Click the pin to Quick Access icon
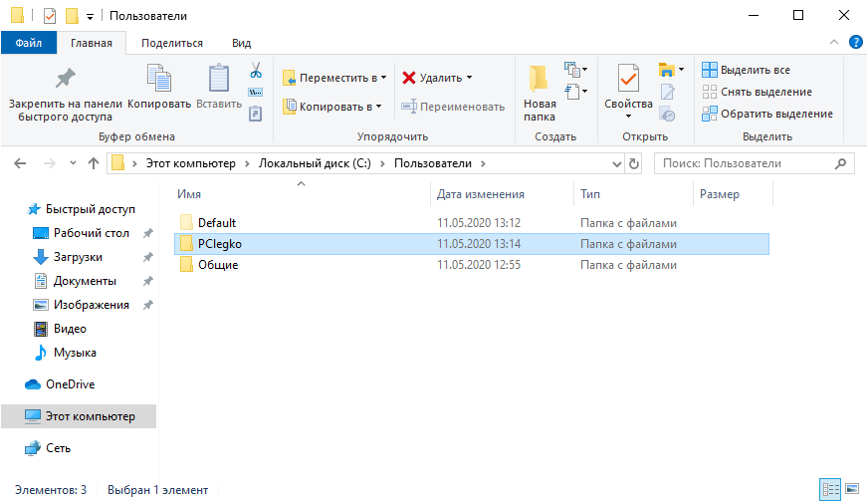Image resolution: width=868 pixels, height=502 pixels. [x=65, y=79]
